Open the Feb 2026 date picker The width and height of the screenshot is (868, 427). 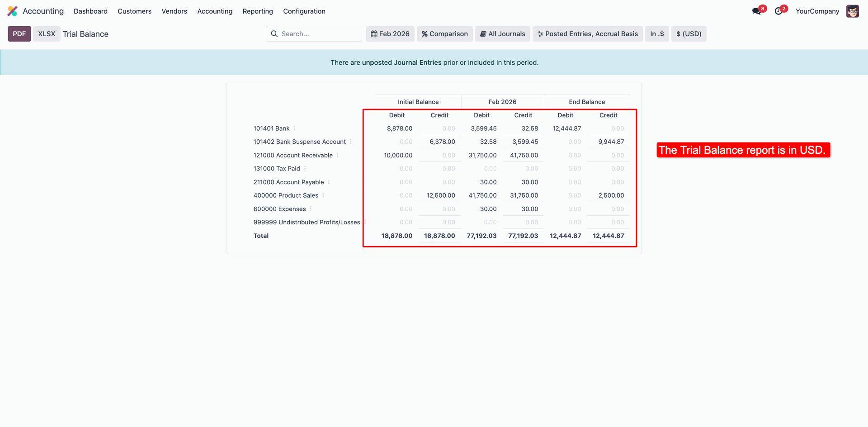pyautogui.click(x=390, y=34)
